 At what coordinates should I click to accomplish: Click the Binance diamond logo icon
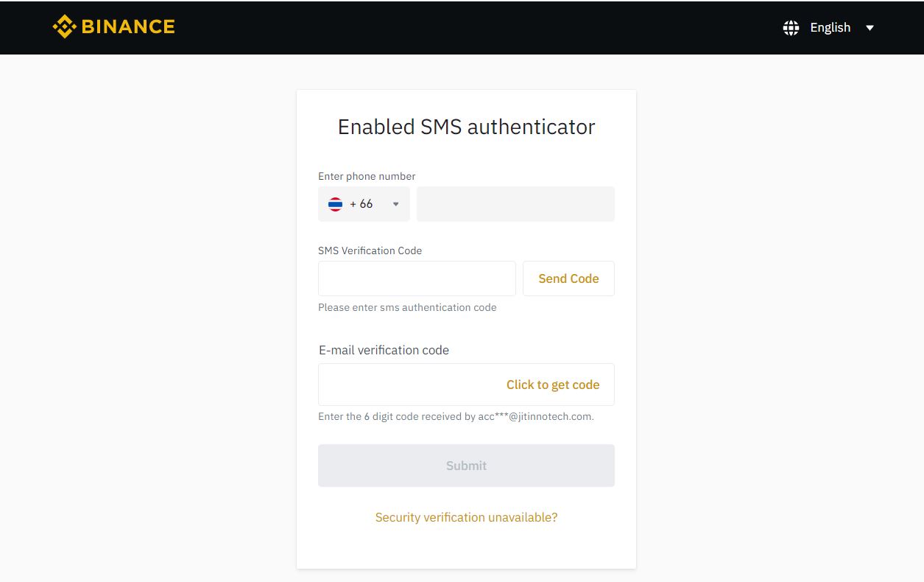point(65,27)
